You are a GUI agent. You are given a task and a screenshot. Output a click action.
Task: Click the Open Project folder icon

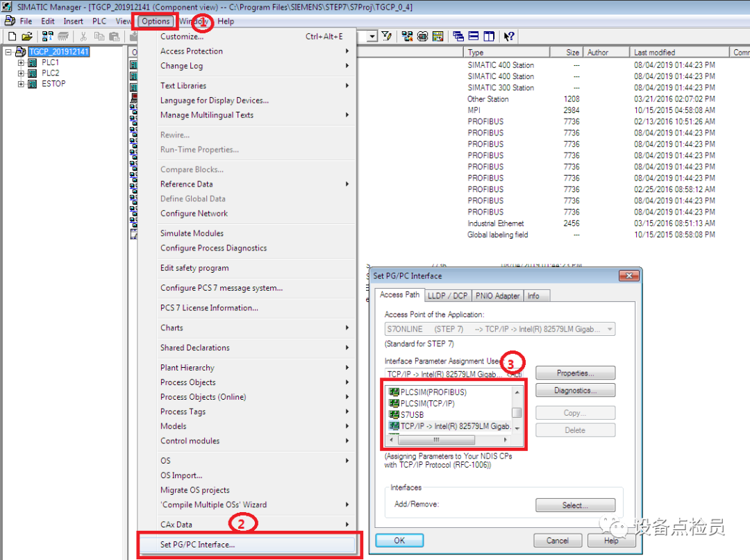(x=27, y=36)
